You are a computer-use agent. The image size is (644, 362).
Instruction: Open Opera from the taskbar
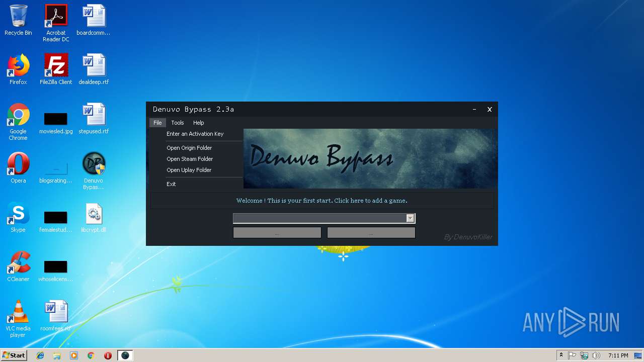pyautogui.click(x=108, y=355)
